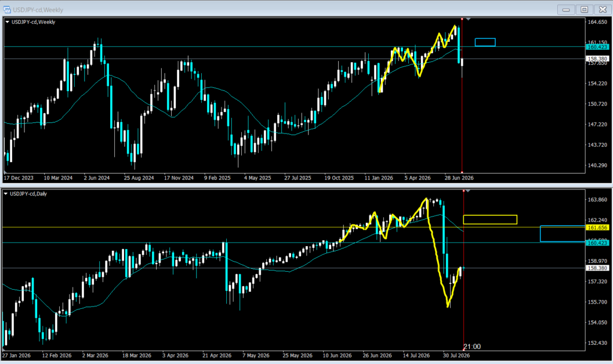Click the 9 Feb 2025 date on Weekly axis
613x364 pixels.
217,178
